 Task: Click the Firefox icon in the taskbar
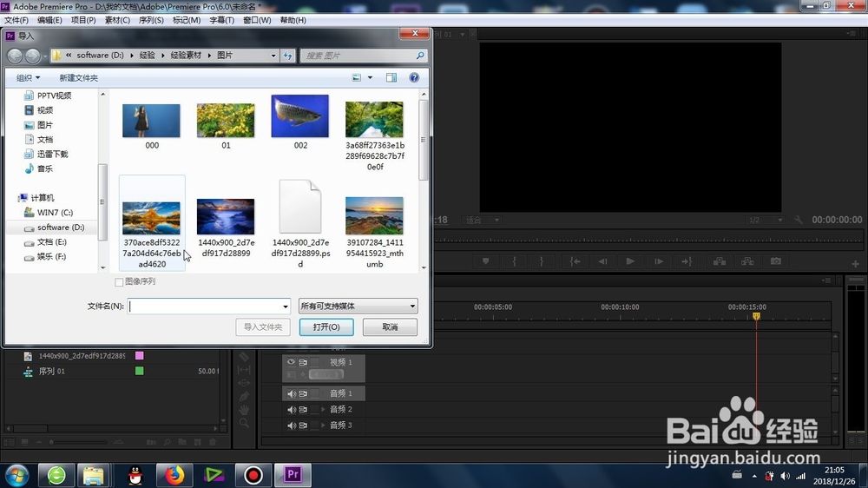click(x=174, y=475)
